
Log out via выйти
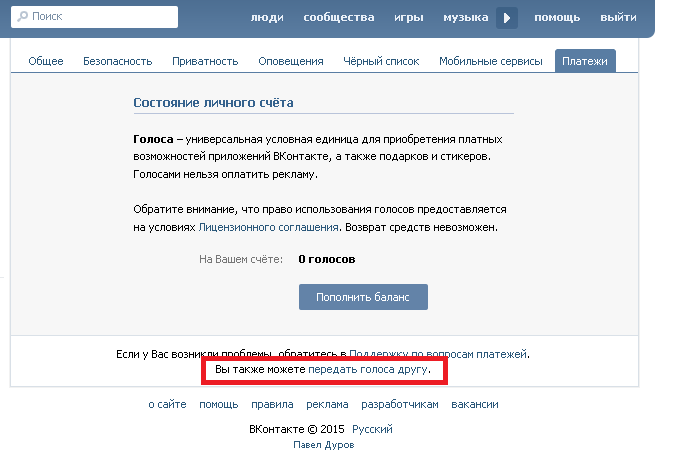coord(618,18)
